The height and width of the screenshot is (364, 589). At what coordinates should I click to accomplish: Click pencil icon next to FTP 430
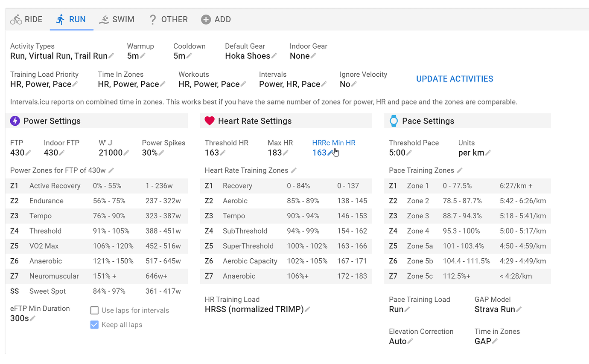tap(28, 153)
